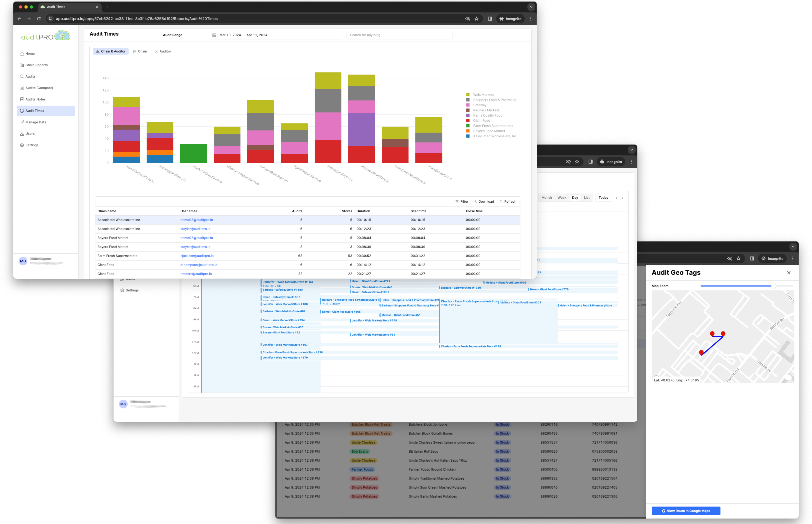
Task: Open the front browser three-dot menu
Action: [x=530, y=19]
